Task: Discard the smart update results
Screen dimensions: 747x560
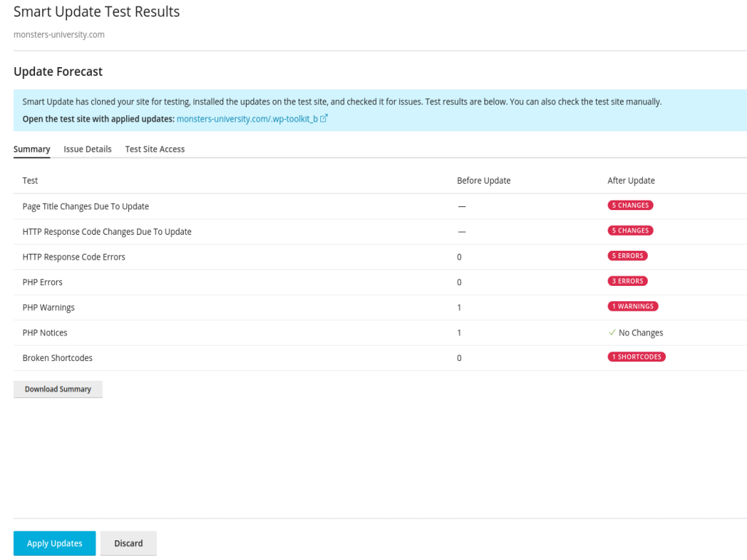Action: click(x=128, y=542)
